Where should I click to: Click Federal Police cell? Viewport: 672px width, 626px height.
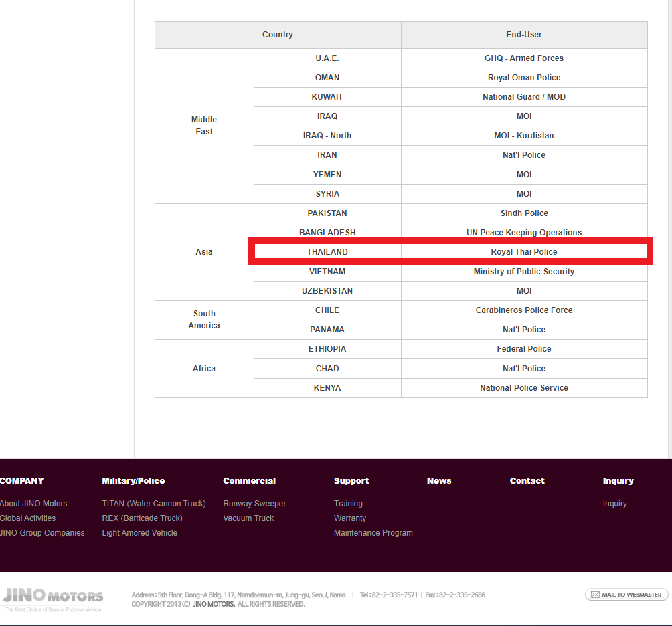pos(524,349)
